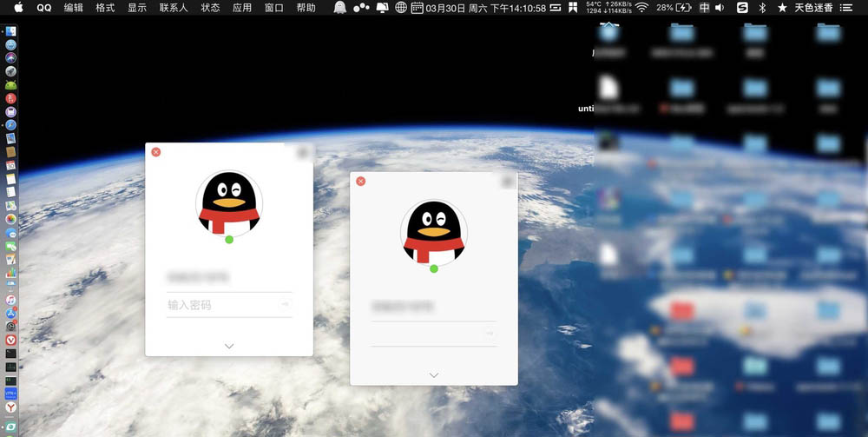Click the 28% battery indicator
This screenshot has width=868, height=437.
tap(674, 8)
